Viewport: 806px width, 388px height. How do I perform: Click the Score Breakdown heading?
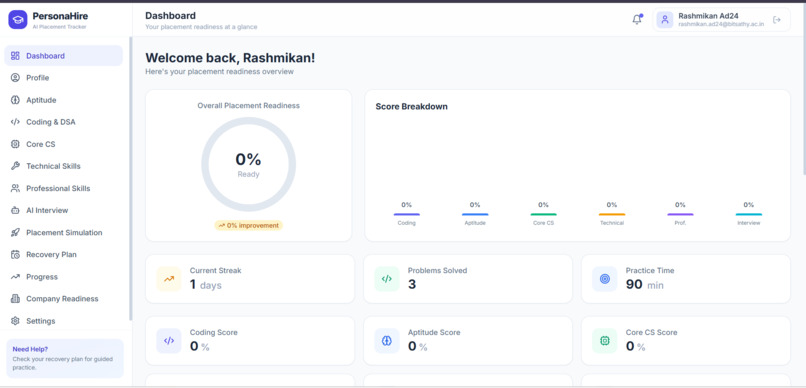click(x=411, y=106)
